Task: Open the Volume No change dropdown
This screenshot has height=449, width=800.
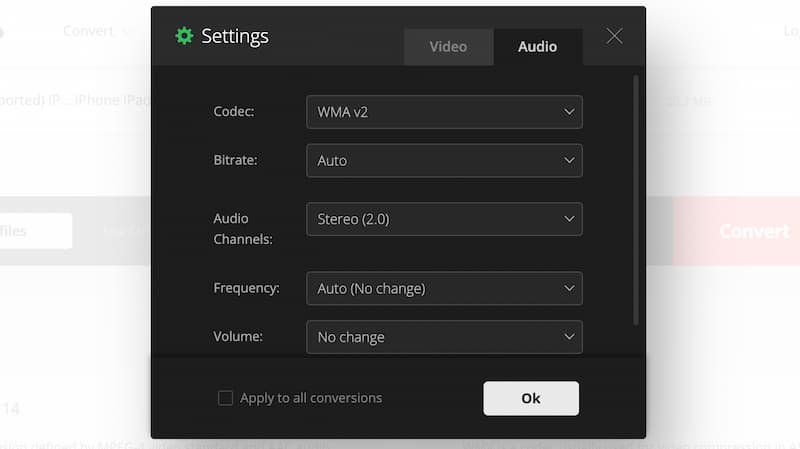Action: tap(443, 337)
